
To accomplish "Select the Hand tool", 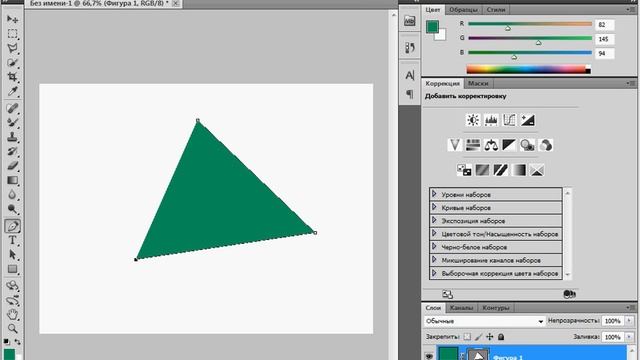I will click(12, 314).
